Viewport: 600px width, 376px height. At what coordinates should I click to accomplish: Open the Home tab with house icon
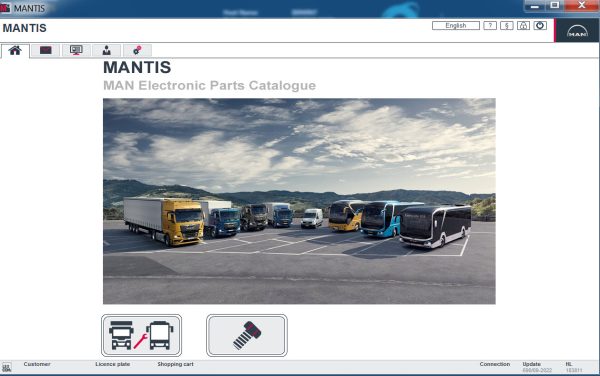point(15,50)
